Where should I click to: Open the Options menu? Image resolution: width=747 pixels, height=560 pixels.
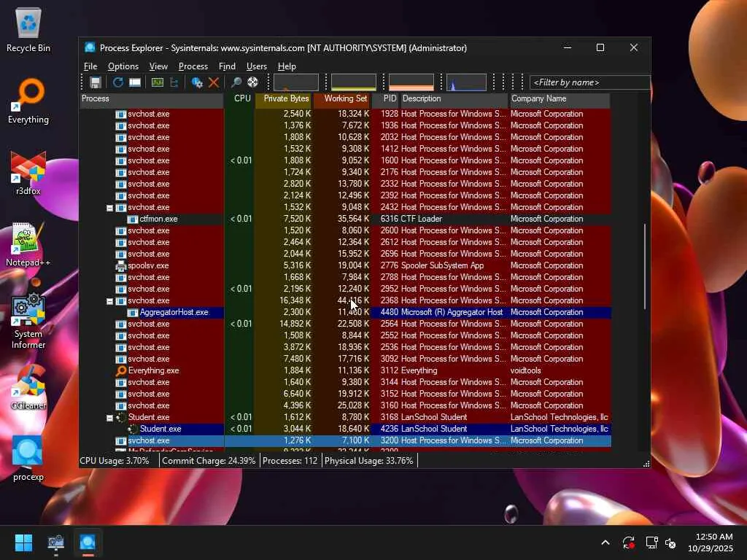(x=123, y=66)
